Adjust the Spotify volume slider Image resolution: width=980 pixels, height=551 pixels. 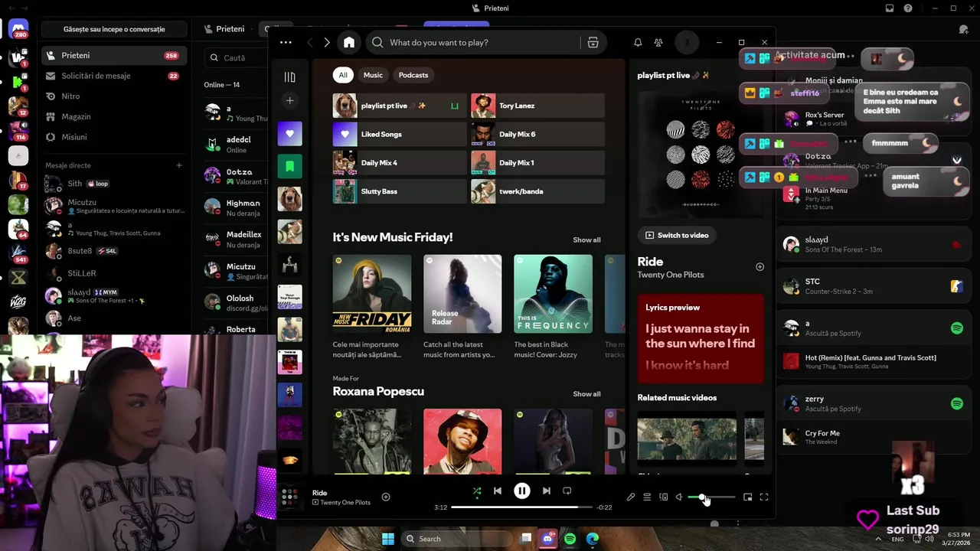tap(711, 497)
